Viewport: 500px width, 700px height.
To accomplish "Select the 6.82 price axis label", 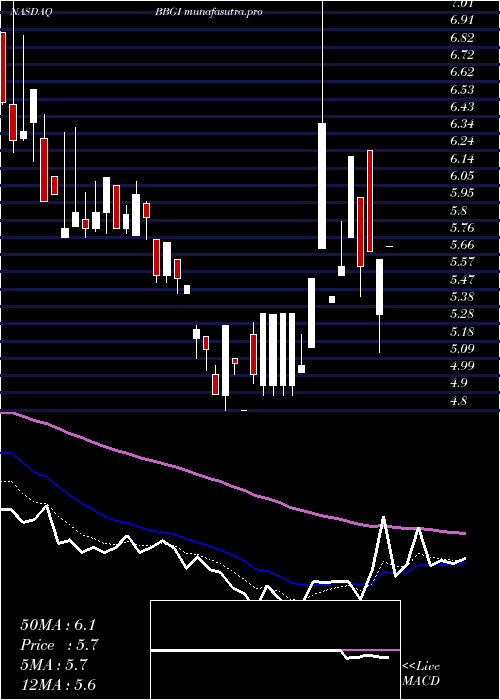I will 462,38.
